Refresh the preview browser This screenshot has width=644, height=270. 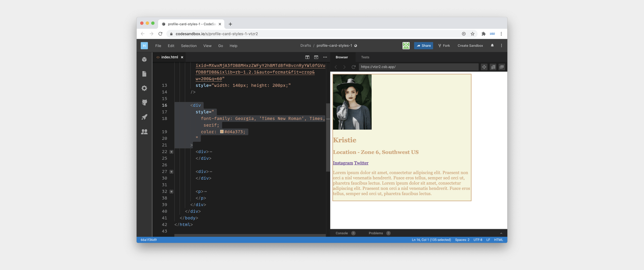353,67
